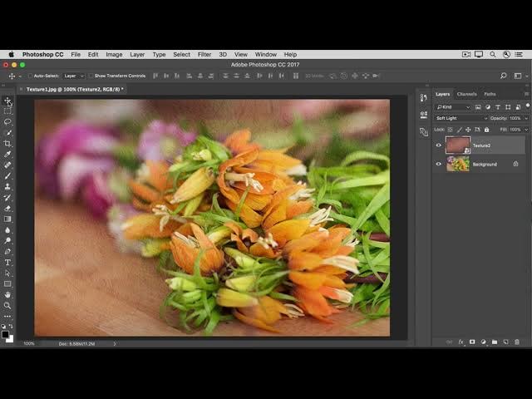Click the foreground color swatch
Screen dimensions: 532x399
[x=7, y=334]
